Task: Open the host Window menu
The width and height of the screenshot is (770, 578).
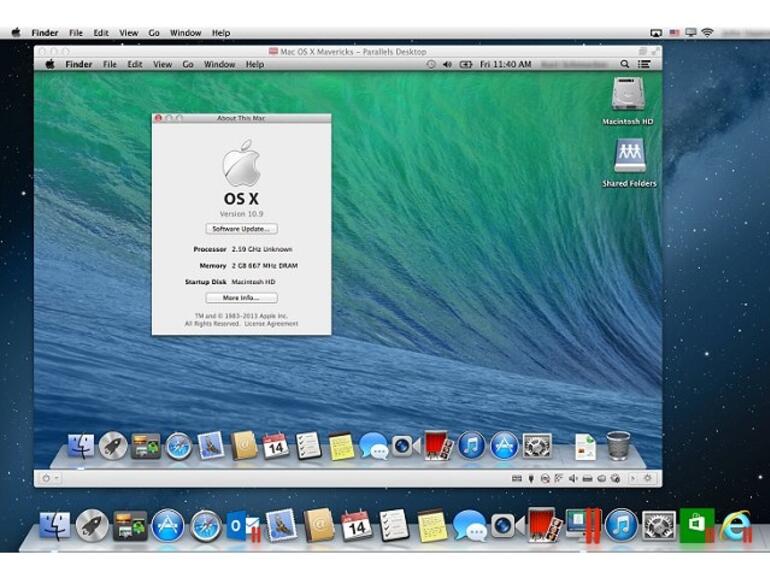Action: [185, 33]
